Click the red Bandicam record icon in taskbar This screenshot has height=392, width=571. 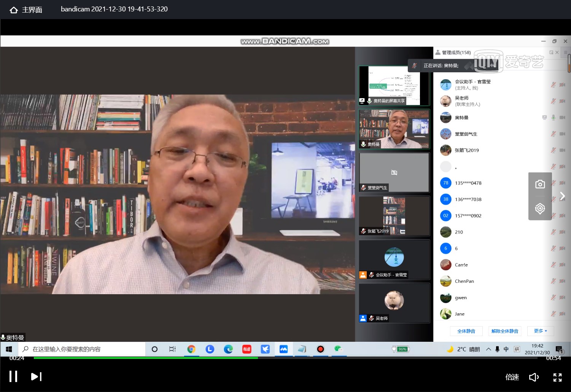point(320,349)
